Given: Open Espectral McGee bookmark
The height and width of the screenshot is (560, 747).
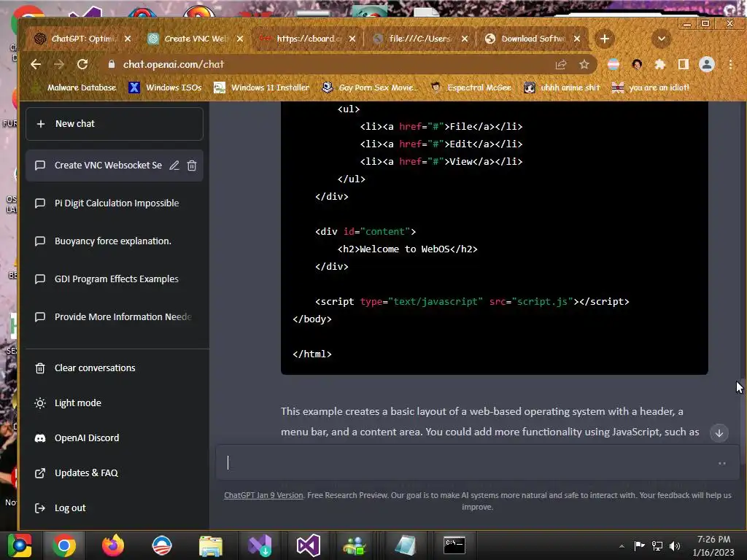Looking at the screenshot, I should point(471,87).
